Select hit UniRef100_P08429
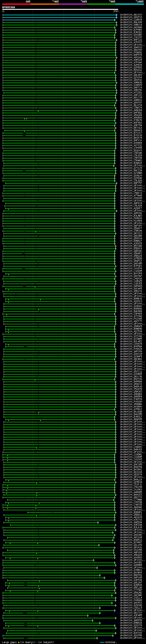 click(x=131, y=349)
